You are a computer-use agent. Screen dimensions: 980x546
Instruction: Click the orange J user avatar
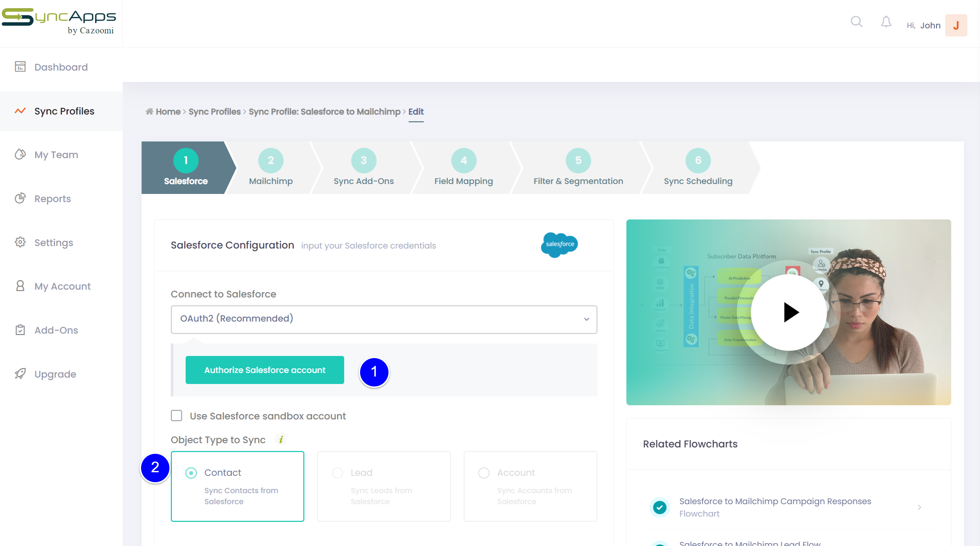click(956, 25)
